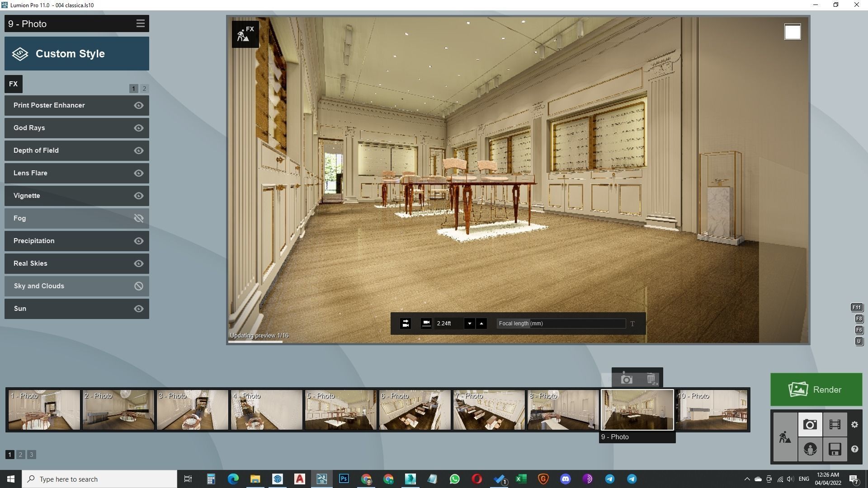
Task: Switch to photo set page 3
Action: pyautogui.click(x=31, y=455)
